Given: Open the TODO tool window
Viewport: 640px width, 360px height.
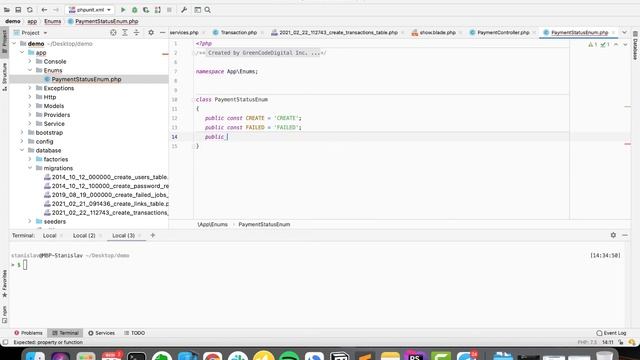Looking at the screenshot, I should pos(134,333).
